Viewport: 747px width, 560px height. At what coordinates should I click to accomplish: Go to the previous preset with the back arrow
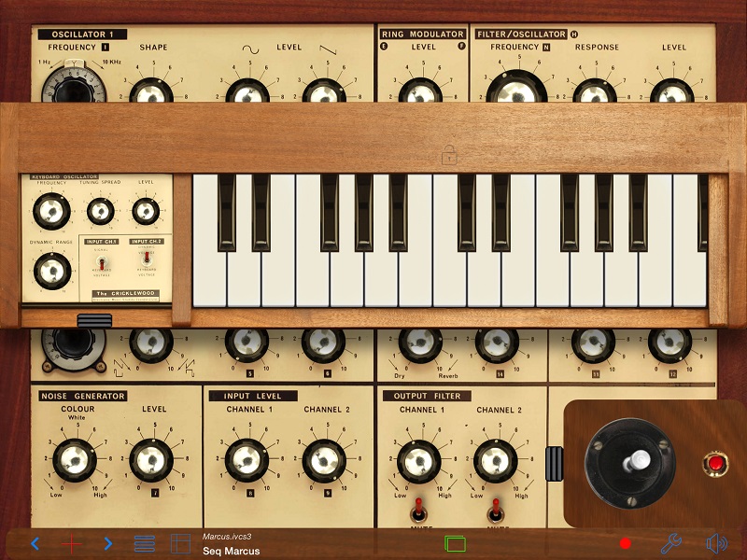pyautogui.click(x=35, y=543)
